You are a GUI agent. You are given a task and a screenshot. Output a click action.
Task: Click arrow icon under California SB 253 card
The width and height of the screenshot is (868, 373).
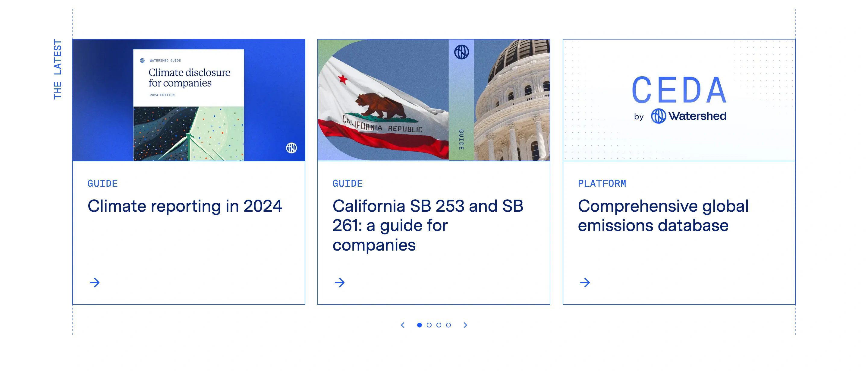click(340, 282)
